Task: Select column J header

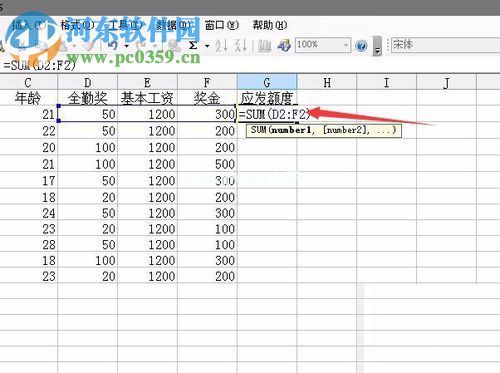Action: coord(446,82)
